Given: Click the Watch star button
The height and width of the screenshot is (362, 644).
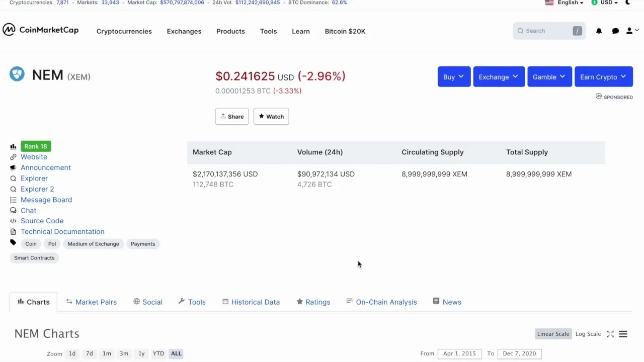Looking at the screenshot, I should pos(271,117).
